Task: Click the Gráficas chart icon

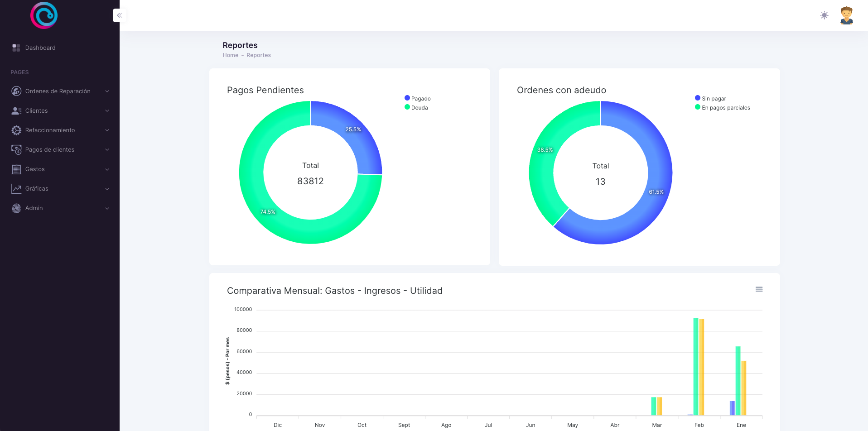Action: pos(16,189)
